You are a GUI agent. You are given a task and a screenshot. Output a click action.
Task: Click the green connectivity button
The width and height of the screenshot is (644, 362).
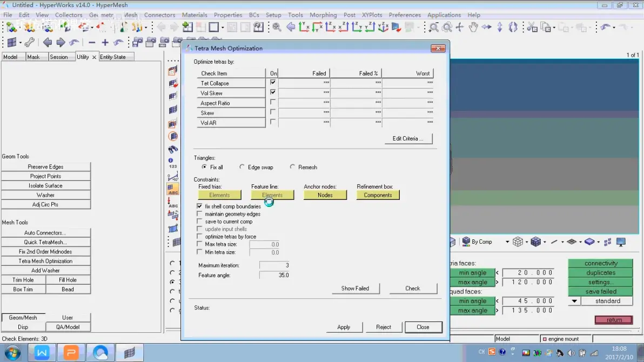tap(601, 263)
